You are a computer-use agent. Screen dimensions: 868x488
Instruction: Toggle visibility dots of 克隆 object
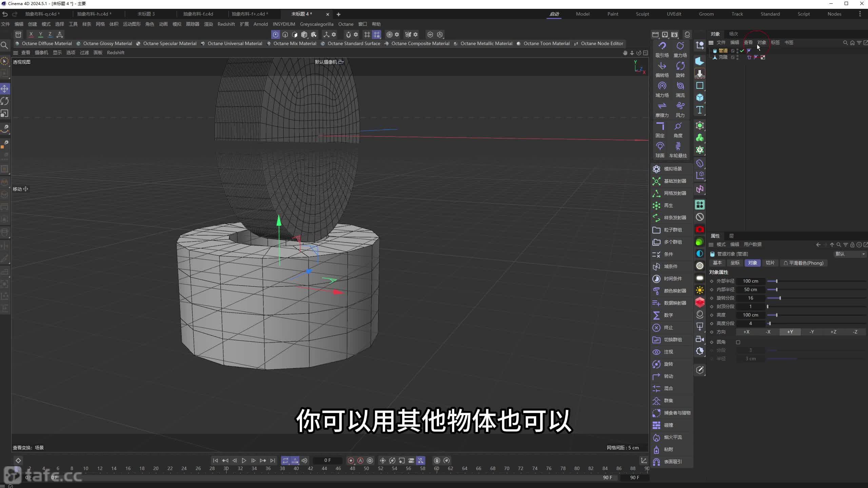click(737, 57)
